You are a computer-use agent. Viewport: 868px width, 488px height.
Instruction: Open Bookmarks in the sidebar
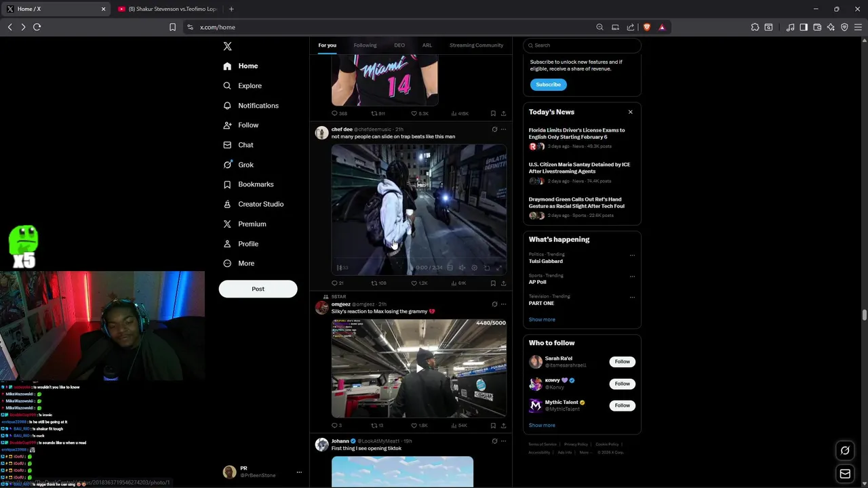click(248, 184)
